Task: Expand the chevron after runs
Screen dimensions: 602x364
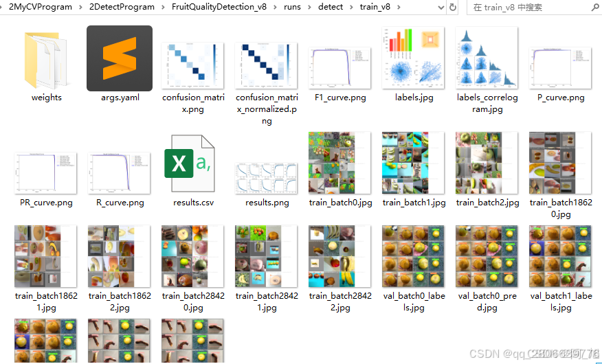Action: 310,8
